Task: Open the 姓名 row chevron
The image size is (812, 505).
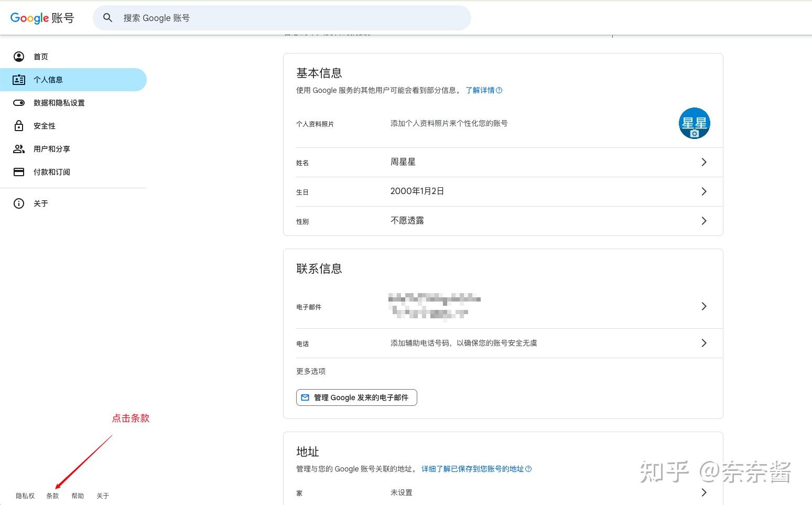Action: [x=704, y=162]
